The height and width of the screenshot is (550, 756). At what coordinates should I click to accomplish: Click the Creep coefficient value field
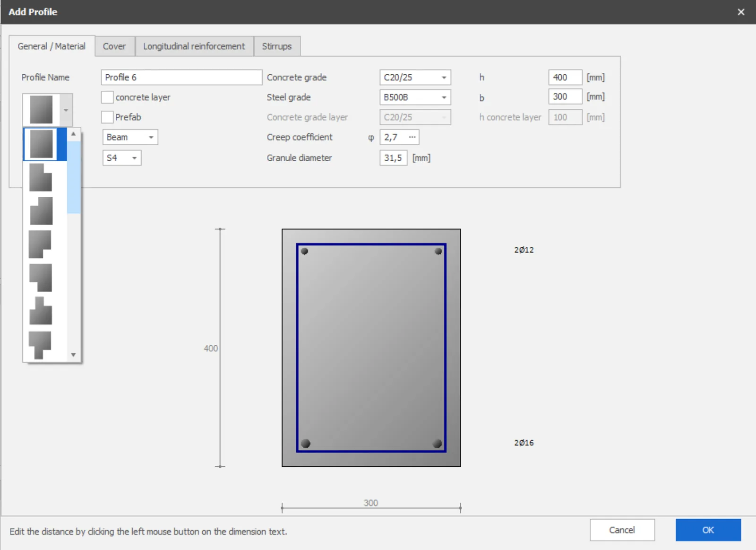tap(393, 137)
